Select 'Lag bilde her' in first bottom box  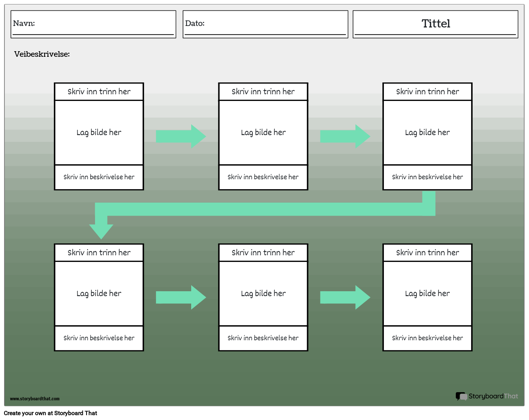click(x=99, y=293)
